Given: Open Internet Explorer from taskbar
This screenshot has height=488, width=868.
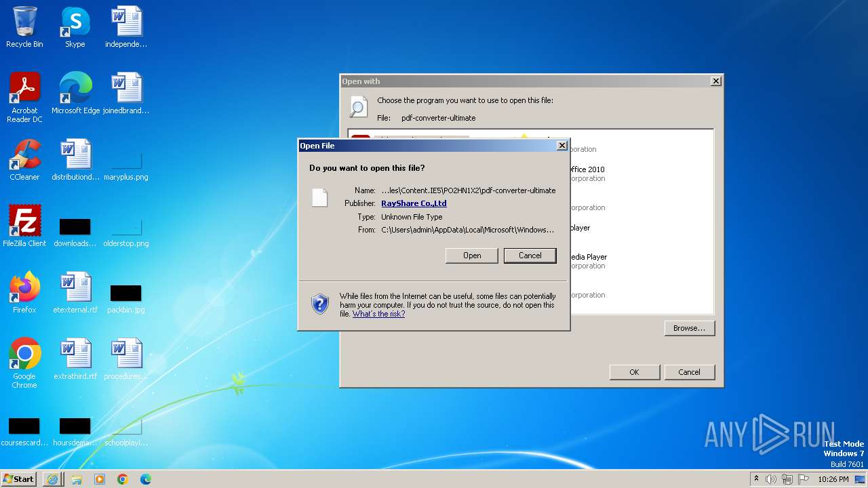Looking at the screenshot, I should click(x=52, y=479).
